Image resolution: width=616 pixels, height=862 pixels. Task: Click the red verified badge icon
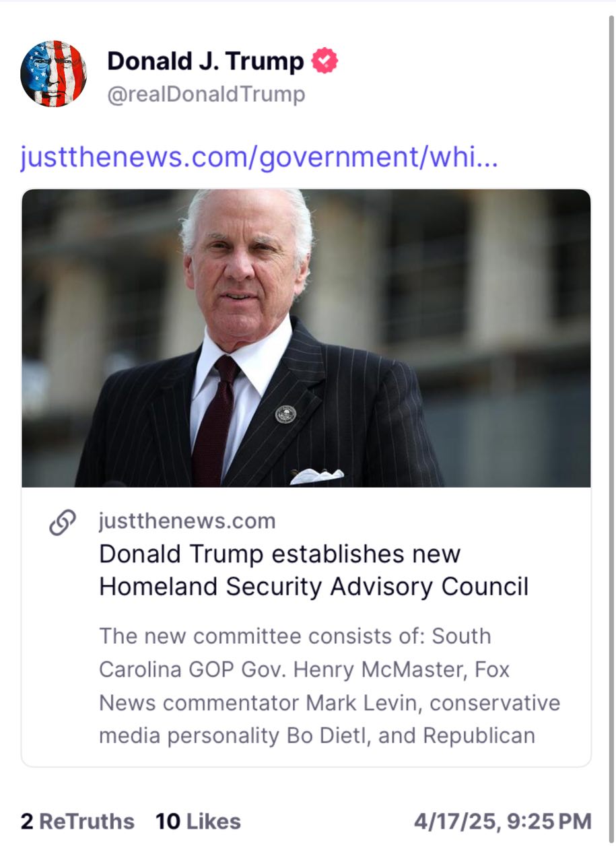click(x=324, y=61)
